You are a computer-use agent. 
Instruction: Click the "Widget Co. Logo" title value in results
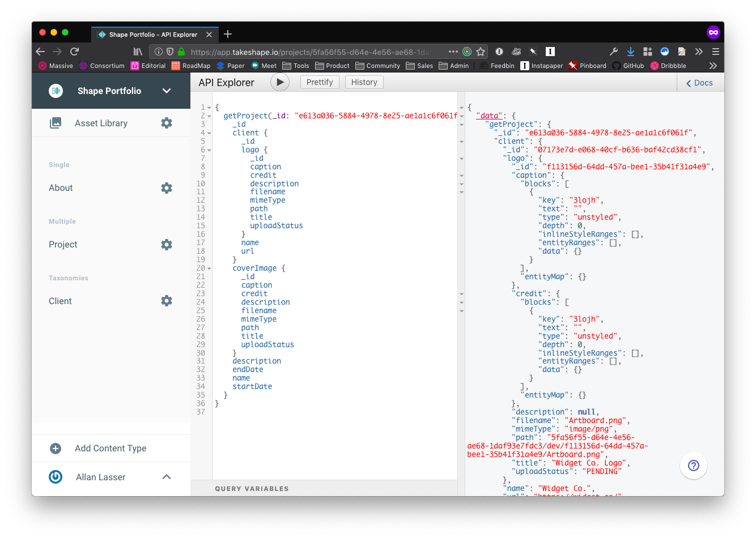coord(589,463)
